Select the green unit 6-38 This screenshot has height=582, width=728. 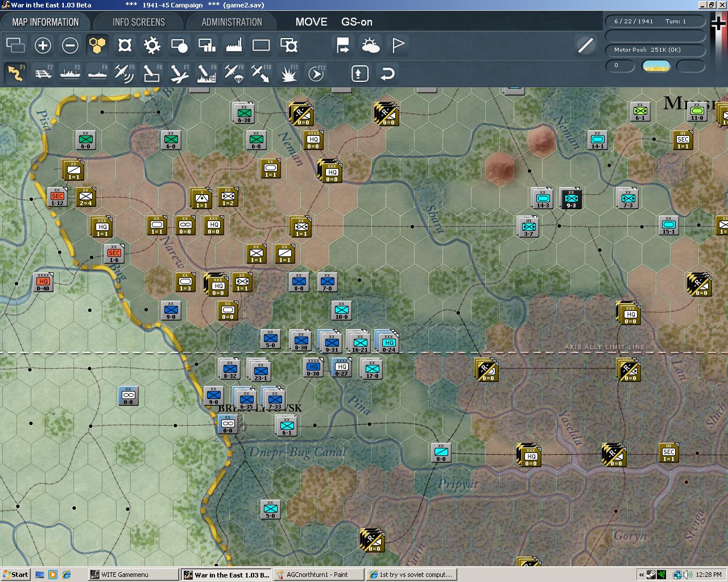click(x=244, y=113)
